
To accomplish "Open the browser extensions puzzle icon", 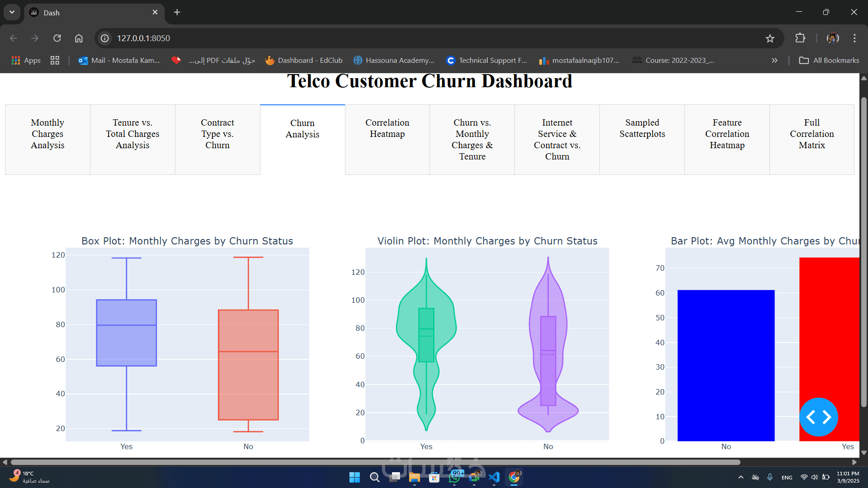I will click(x=800, y=38).
